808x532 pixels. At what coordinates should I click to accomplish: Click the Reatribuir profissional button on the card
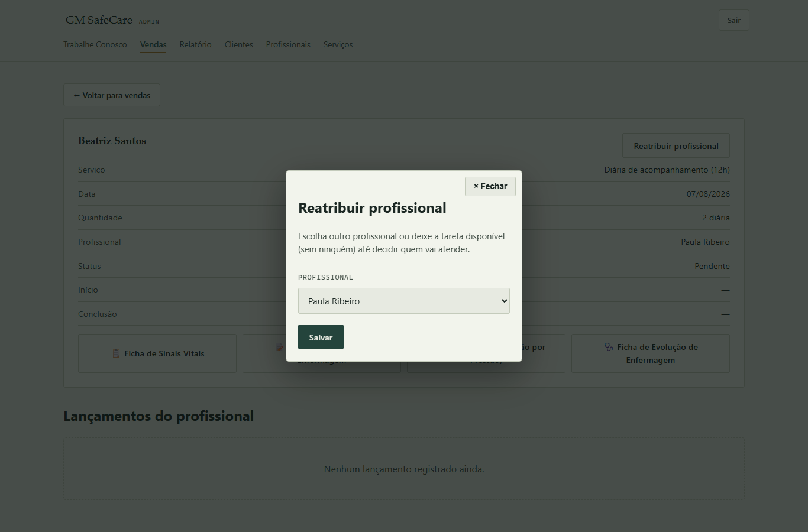pyautogui.click(x=676, y=146)
